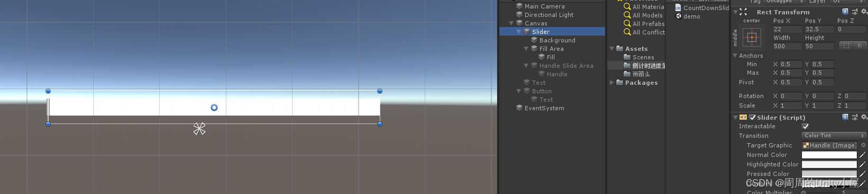Select the All Prefabs search filter
This screenshot has width=868, height=194.
pyautogui.click(x=644, y=24)
